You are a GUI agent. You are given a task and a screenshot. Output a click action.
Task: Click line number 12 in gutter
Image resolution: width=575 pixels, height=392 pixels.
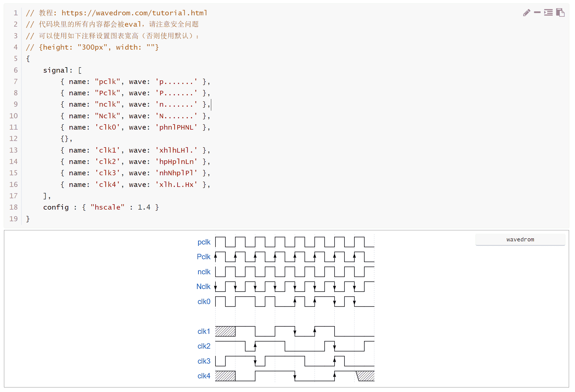point(14,139)
